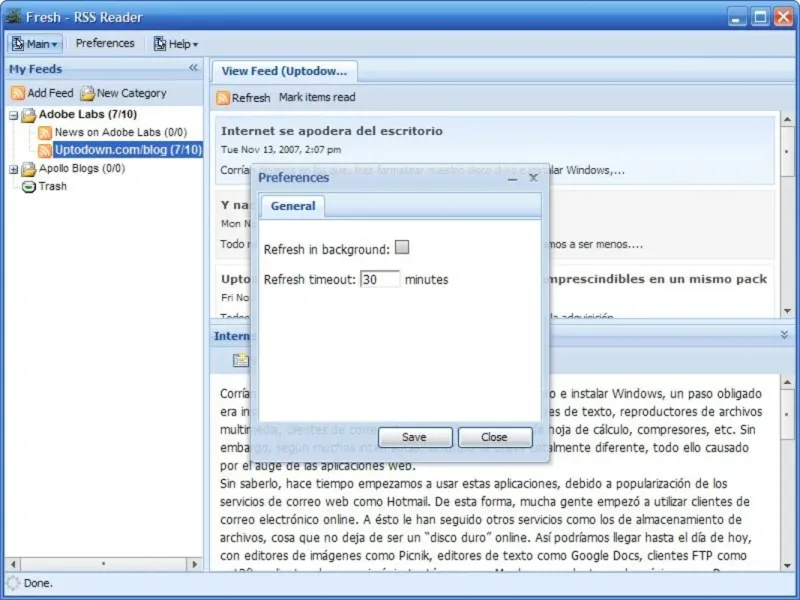Click the Adobe Labs folder icon
Viewport: 800px width, 600px height.
[29, 115]
